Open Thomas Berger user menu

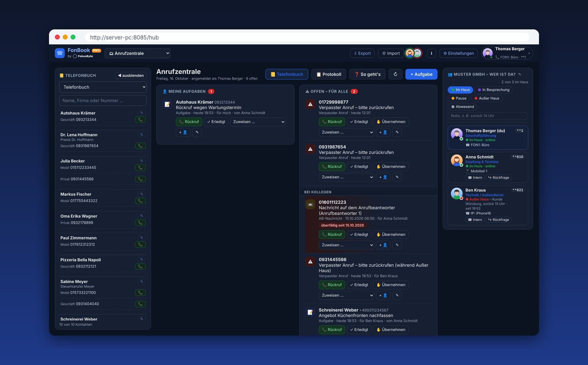pyautogui.click(x=507, y=53)
